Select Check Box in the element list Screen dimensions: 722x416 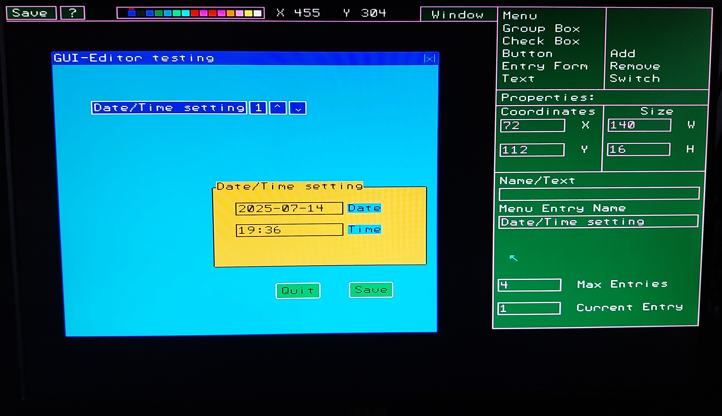click(x=540, y=41)
